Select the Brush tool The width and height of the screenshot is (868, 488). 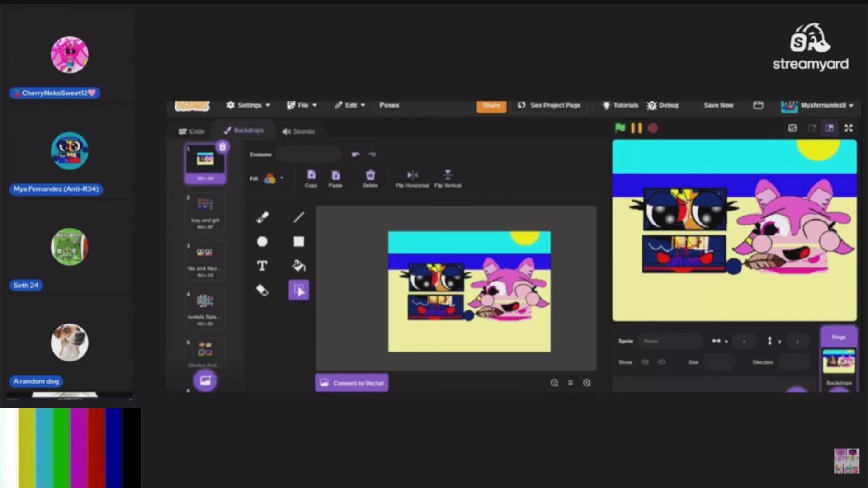(x=262, y=217)
